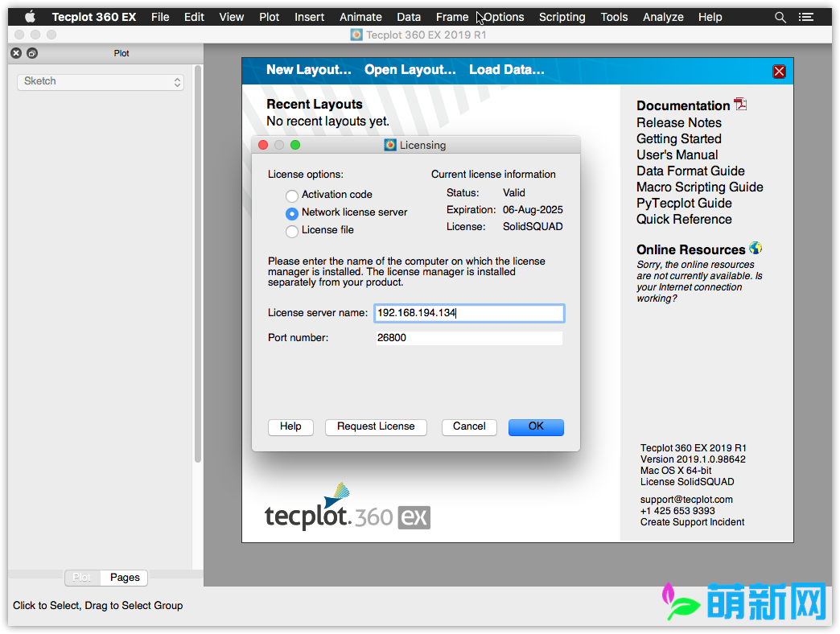Open Release Notes documentation

(679, 122)
